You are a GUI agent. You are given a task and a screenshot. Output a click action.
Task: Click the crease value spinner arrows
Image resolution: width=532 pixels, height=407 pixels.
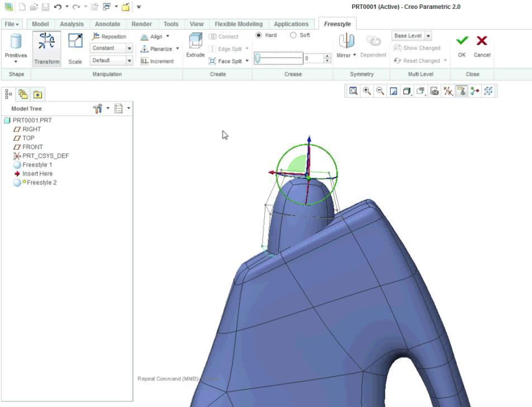[327, 58]
